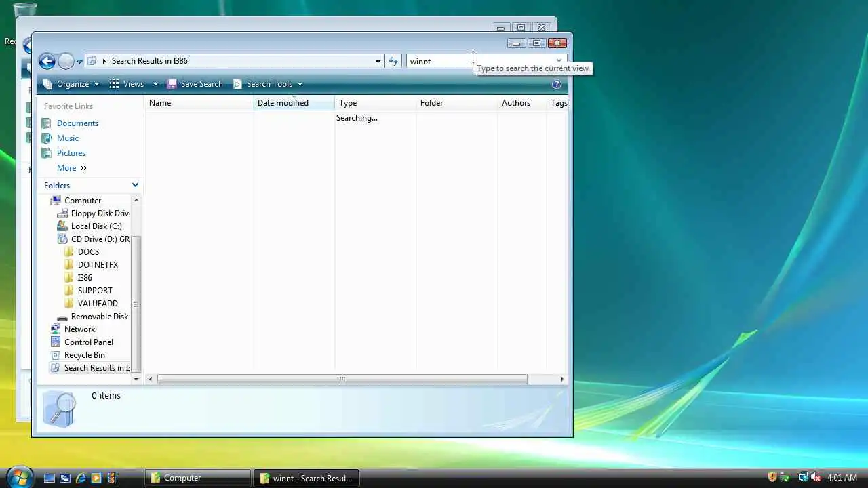
Task: Sort by the Type column header
Action: point(376,103)
